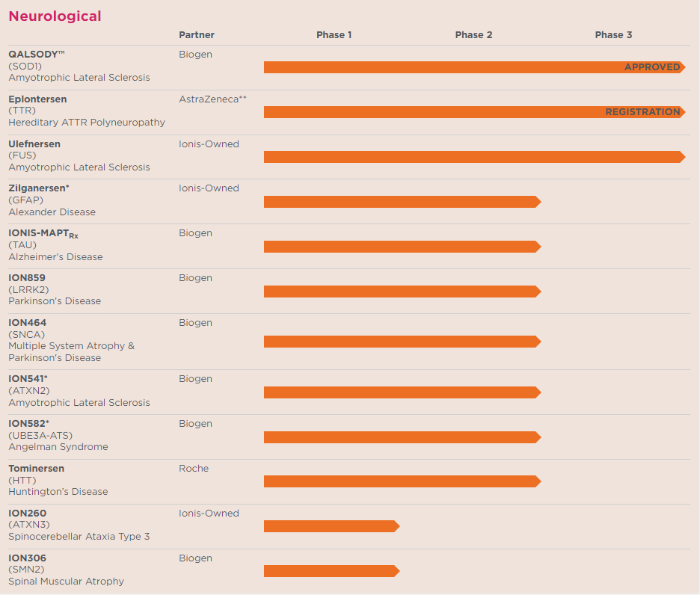Click the ION260 progress bar
The image size is (700, 595).
click(331, 526)
